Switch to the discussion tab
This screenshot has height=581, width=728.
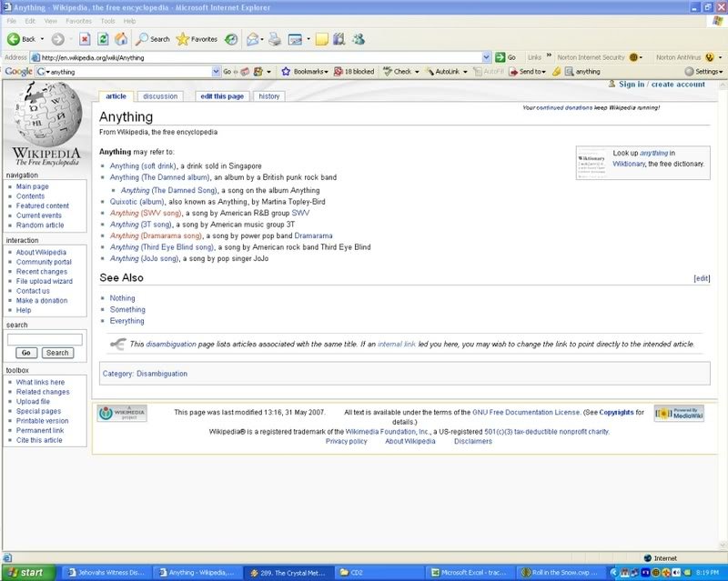pos(160,96)
